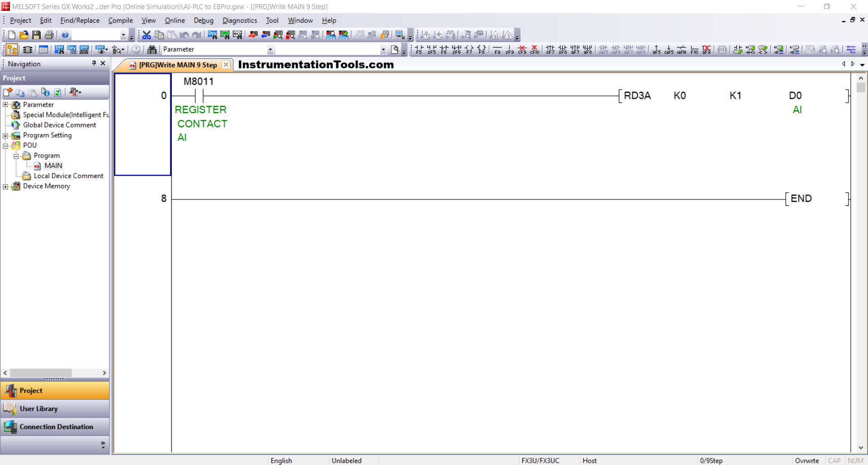Image resolution: width=868 pixels, height=465 pixels.
Task: Open the Compile menu
Action: pos(120,20)
